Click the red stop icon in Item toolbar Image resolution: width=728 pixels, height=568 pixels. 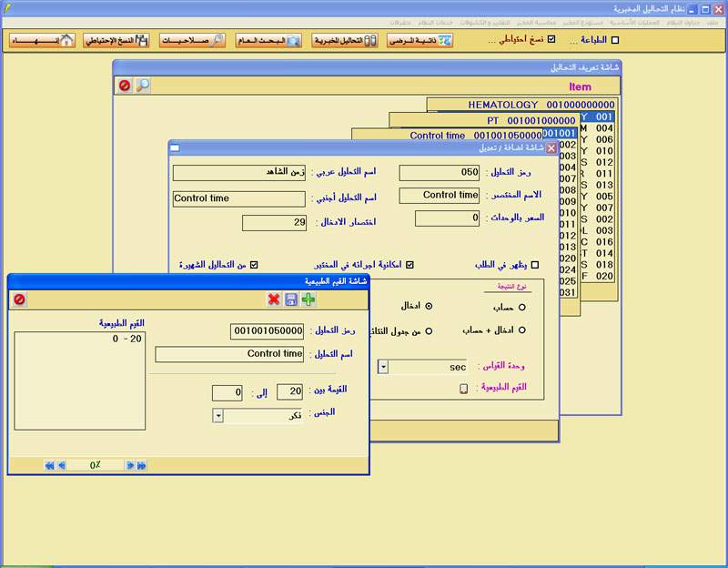125,86
